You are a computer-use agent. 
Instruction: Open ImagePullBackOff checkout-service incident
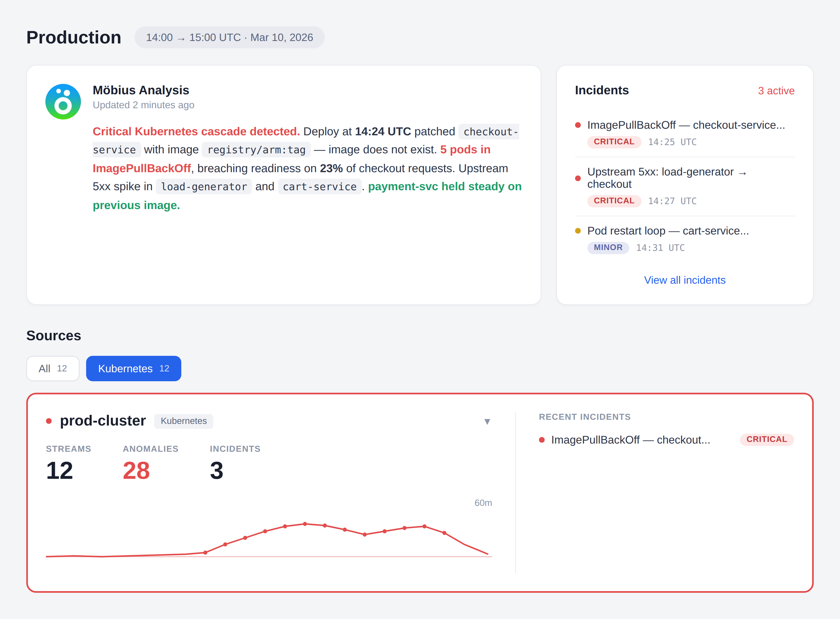click(x=686, y=125)
